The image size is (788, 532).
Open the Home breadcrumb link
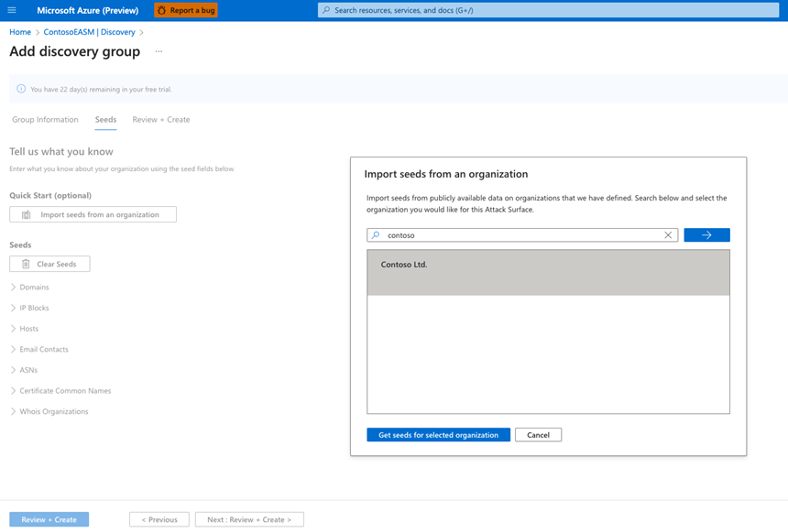pyautogui.click(x=19, y=31)
